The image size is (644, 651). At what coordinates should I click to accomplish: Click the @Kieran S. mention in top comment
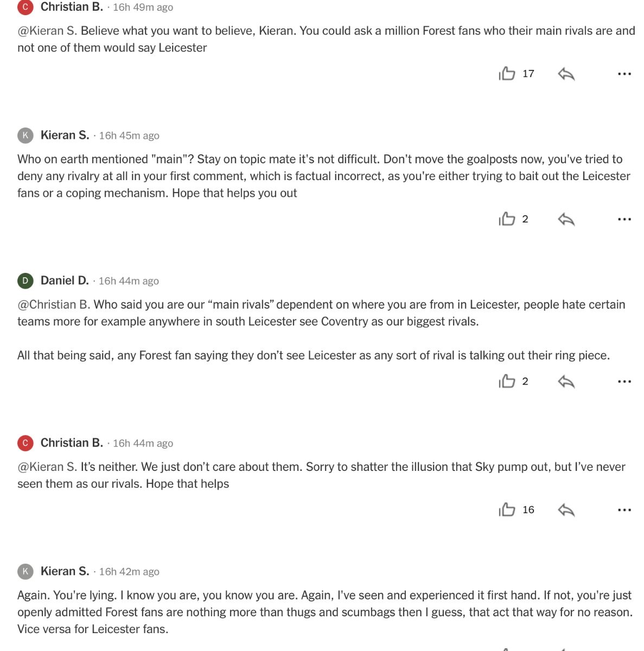click(x=47, y=31)
